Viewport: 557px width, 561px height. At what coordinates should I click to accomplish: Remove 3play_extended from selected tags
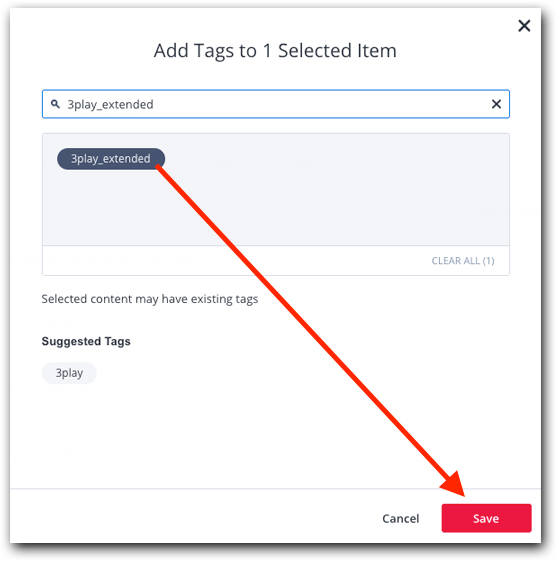(111, 159)
